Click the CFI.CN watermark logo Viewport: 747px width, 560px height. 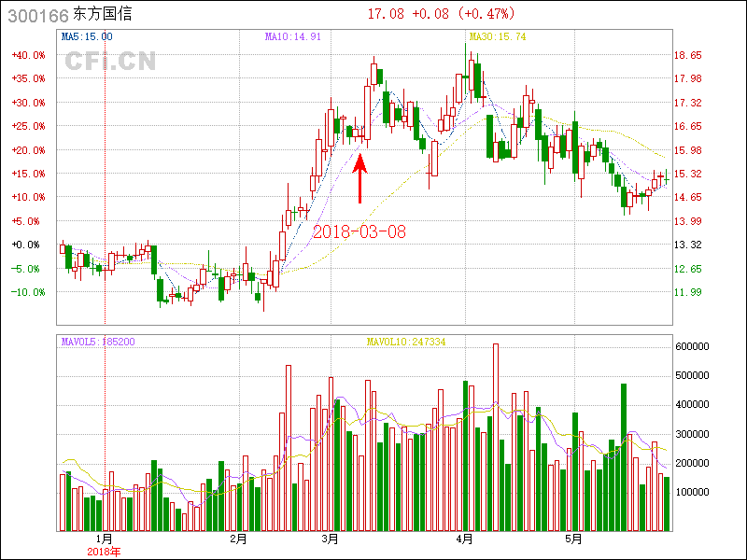click(x=110, y=62)
